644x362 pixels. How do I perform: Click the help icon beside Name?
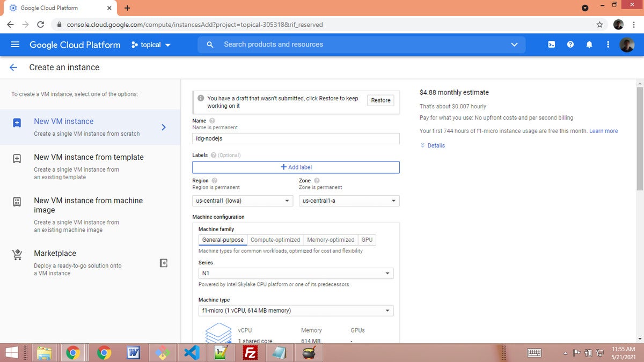click(x=212, y=121)
